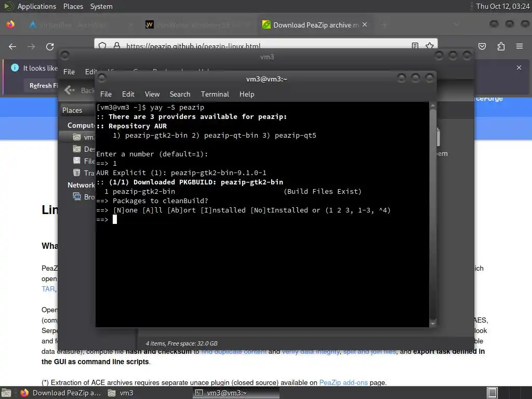This screenshot has height=399, width=532.
Task: Click the Firefox forward arrow button
Action: 31,46
